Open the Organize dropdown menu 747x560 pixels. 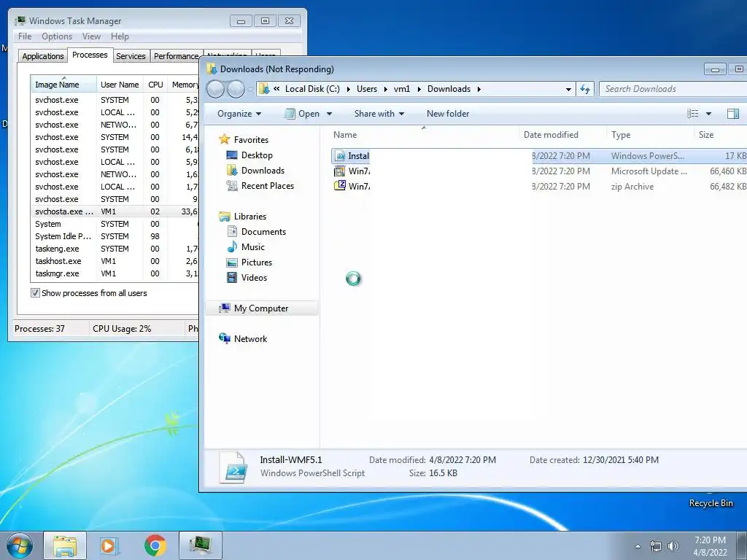click(239, 113)
